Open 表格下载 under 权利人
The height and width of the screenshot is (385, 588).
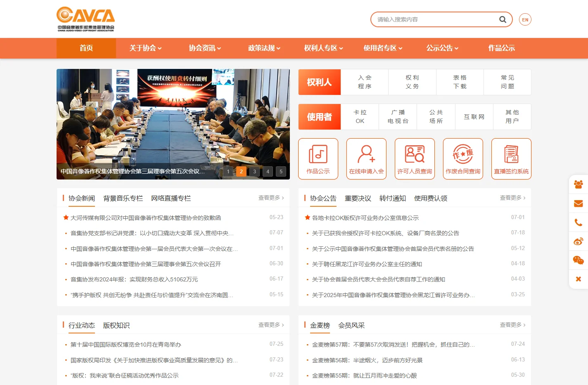coord(460,82)
